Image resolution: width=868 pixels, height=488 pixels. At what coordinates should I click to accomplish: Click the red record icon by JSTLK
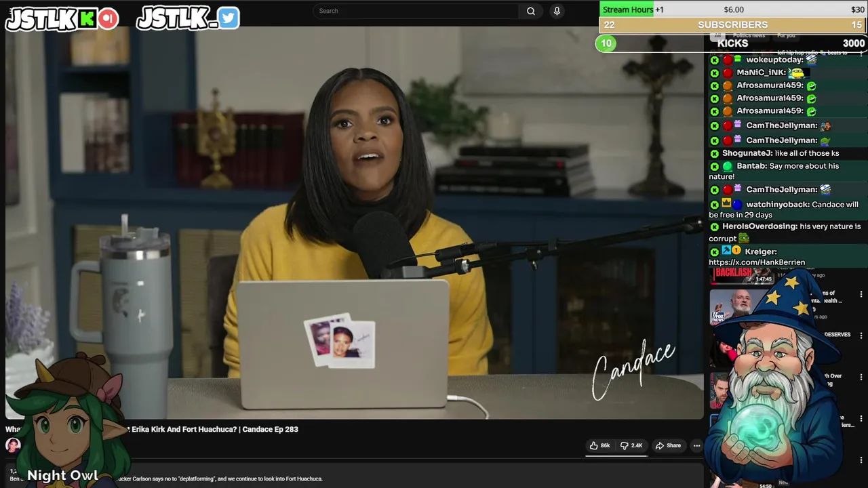(x=108, y=19)
